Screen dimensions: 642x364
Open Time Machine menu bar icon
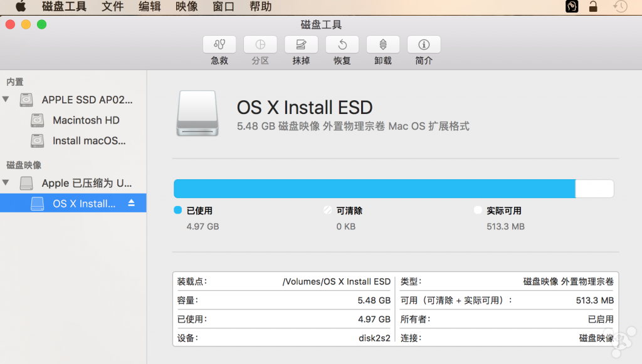tap(620, 6)
